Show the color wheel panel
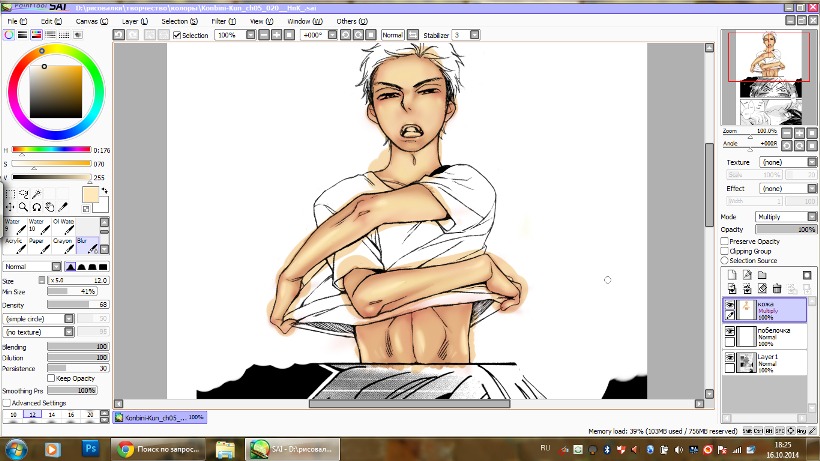This screenshot has height=461, width=820. [9, 35]
